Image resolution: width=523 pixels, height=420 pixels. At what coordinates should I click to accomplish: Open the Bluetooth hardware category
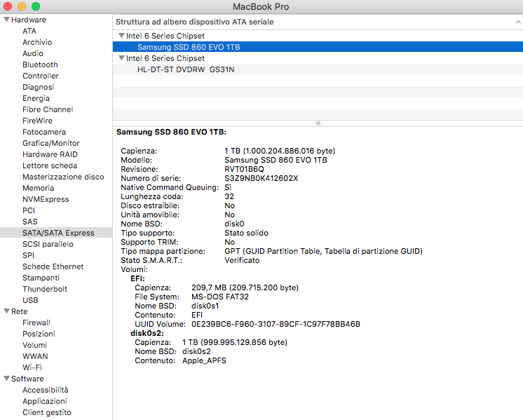[x=40, y=65]
